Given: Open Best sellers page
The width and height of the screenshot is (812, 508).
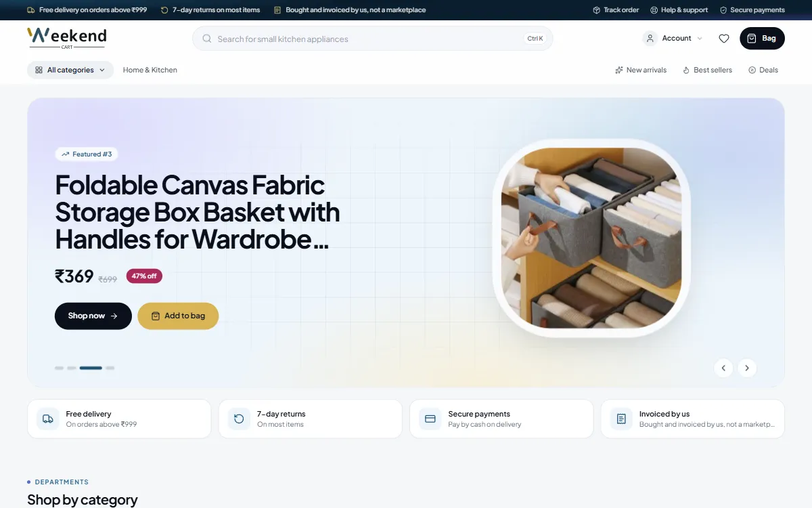Looking at the screenshot, I should pyautogui.click(x=707, y=70).
